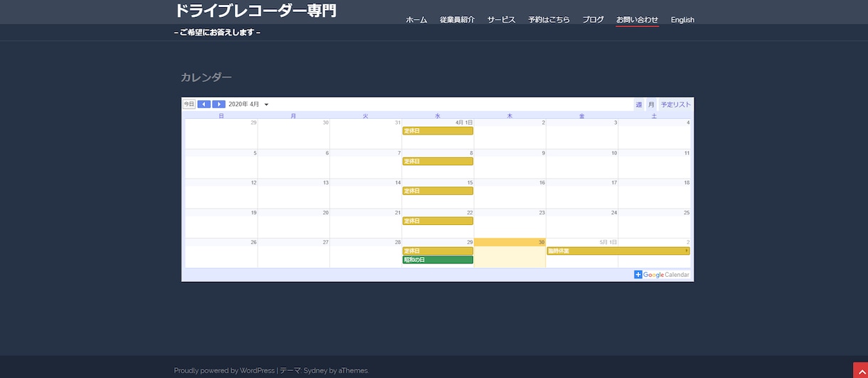
Task: Click the red scroll-to-top arrow button
Action: tap(860, 369)
